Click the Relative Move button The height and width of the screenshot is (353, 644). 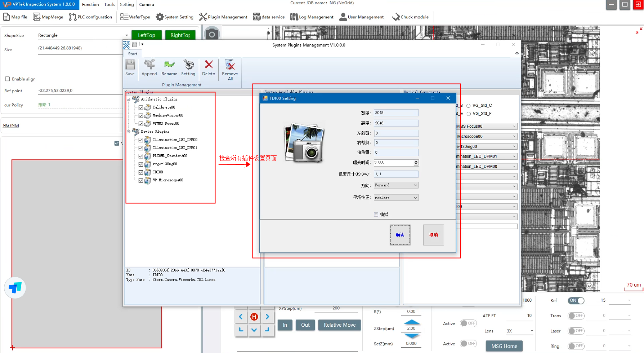tap(339, 325)
